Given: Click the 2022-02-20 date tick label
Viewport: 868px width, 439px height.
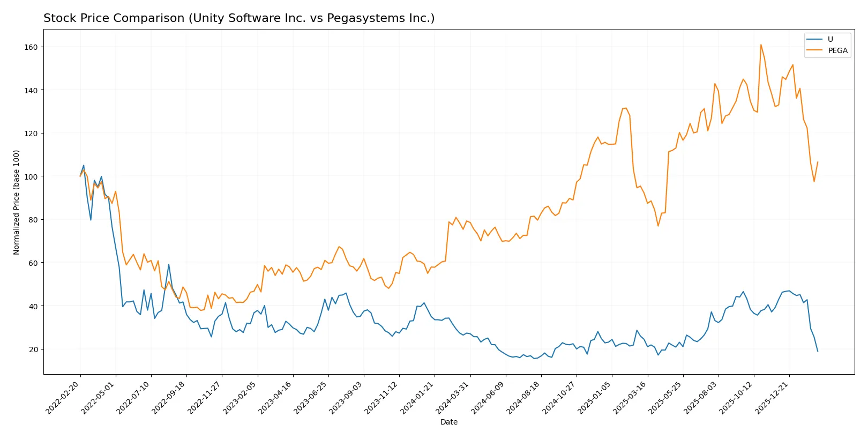Looking at the screenshot, I should click(x=63, y=398).
